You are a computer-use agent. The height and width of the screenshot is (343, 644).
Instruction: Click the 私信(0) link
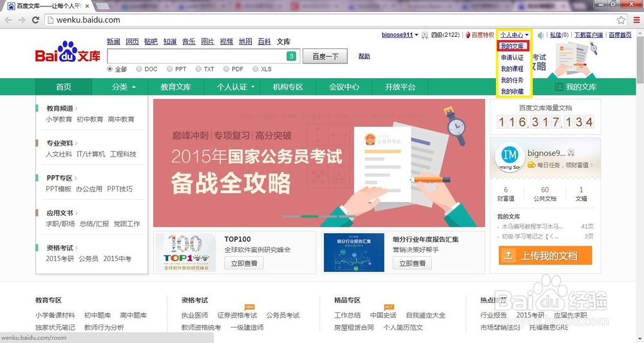[560, 35]
